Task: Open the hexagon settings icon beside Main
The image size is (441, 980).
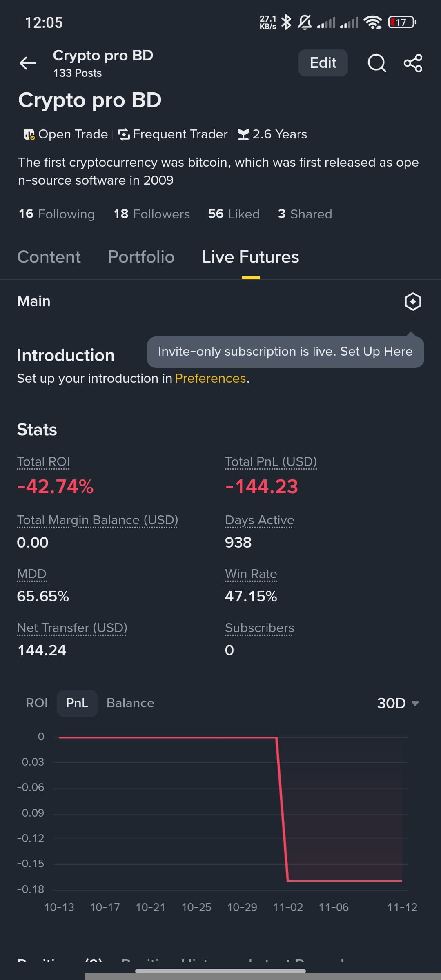Action: click(x=413, y=302)
